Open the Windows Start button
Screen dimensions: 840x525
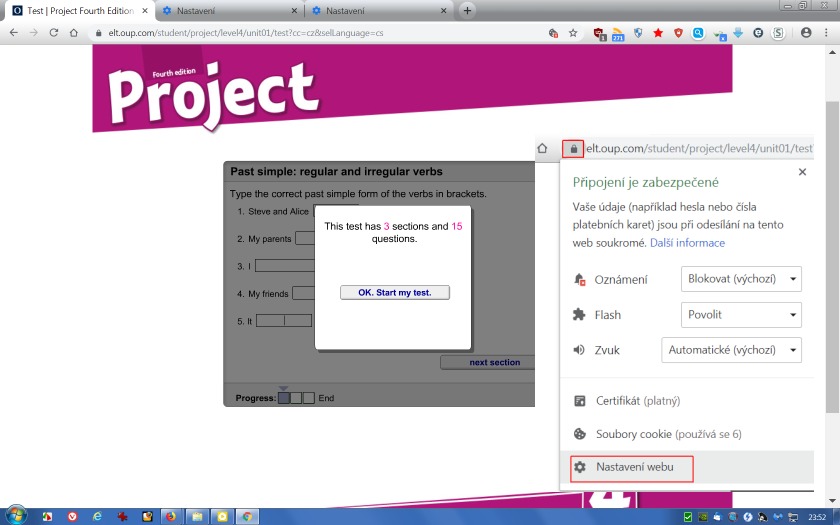14,516
